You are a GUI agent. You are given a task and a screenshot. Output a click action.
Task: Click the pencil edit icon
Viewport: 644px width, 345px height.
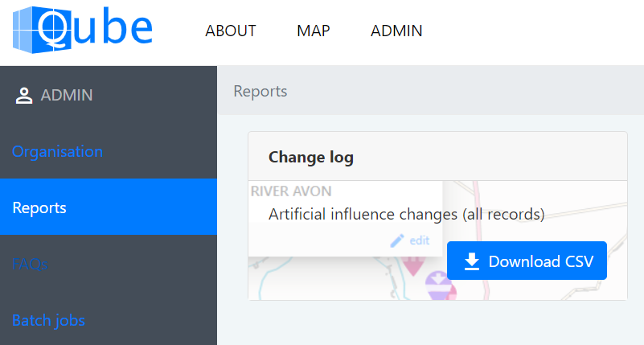click(x=397, y=240)
